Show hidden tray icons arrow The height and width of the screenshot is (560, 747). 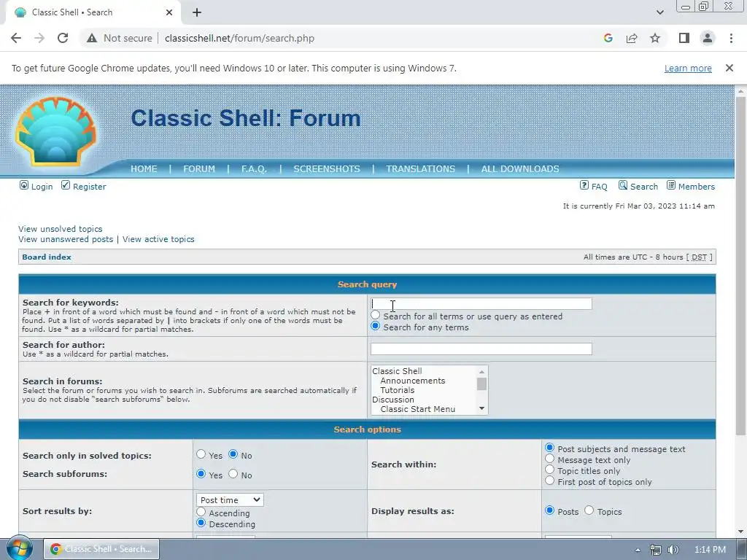click(x=638, y=550)
